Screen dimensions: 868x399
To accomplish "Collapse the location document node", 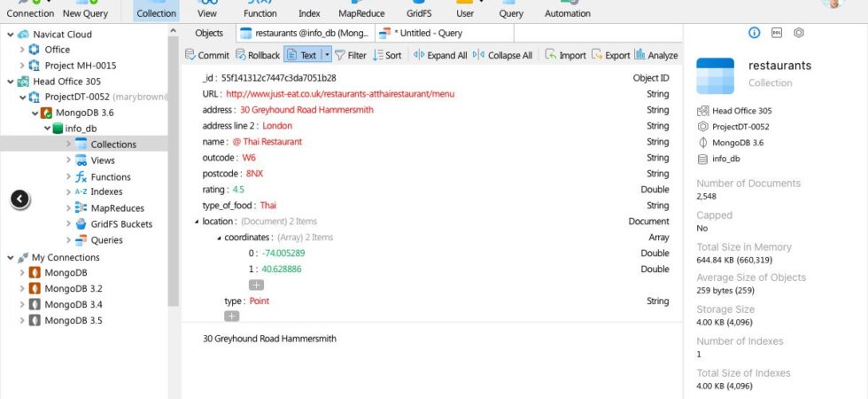I will pyautogui.click(x=197, y=222).
